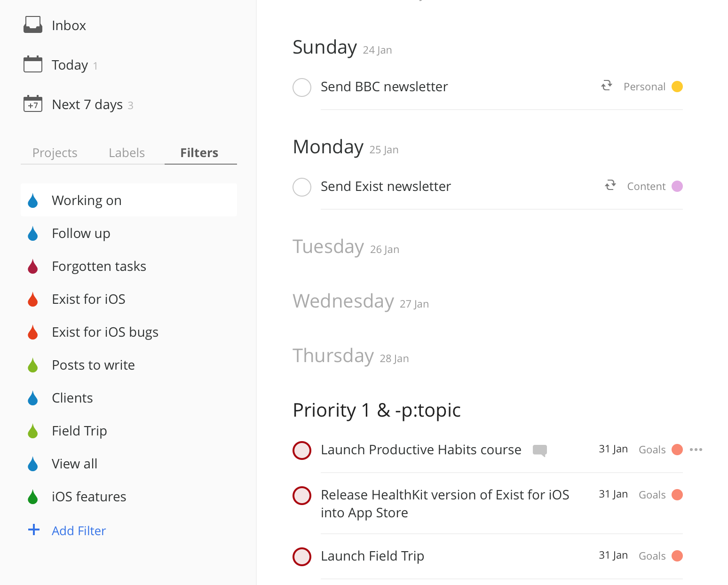This screenshot has height=585, width=728.
Task: Click the recurring icon on Send BBC newsletter
Action: 606,86
